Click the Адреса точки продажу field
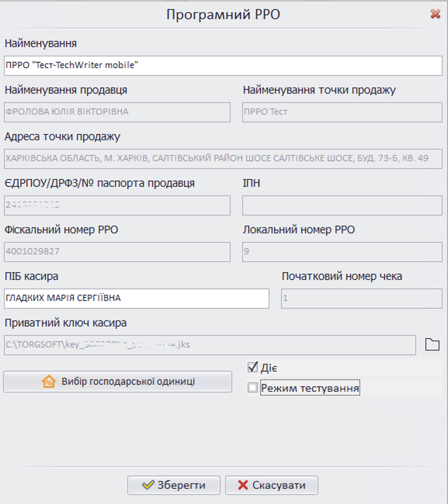Screen dimensions: 448x504 tap(224, 158)
